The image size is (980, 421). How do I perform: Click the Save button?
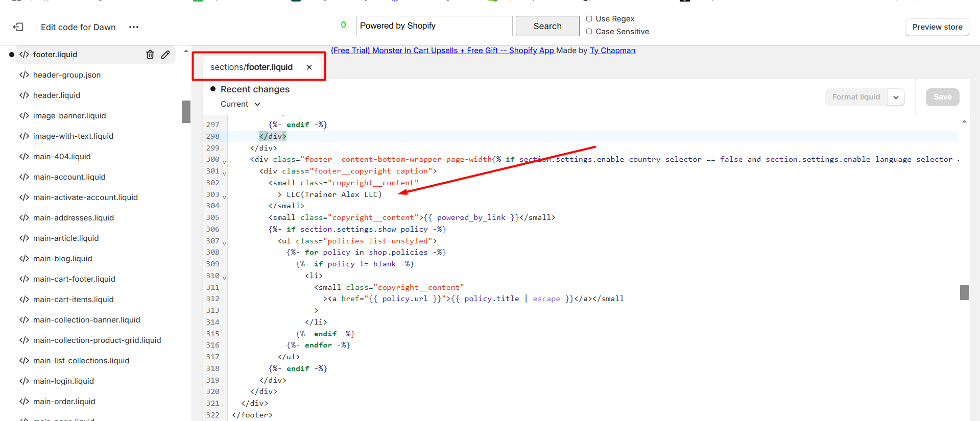[942, 97]
